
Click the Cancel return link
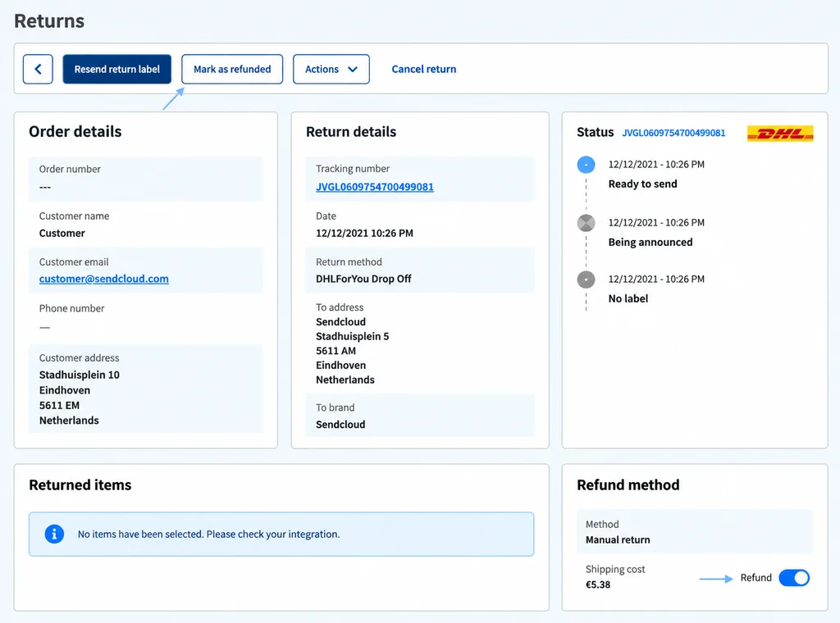424,69
